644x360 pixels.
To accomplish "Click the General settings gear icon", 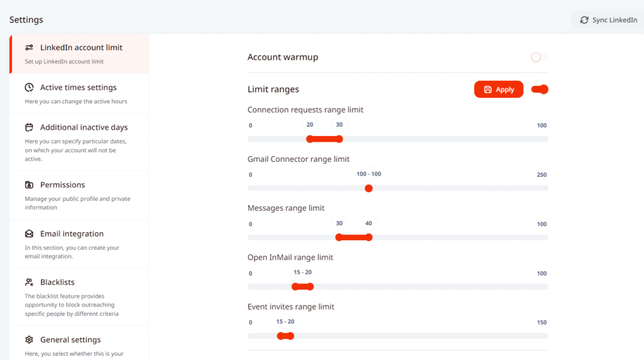I will [x=29, y=340].
